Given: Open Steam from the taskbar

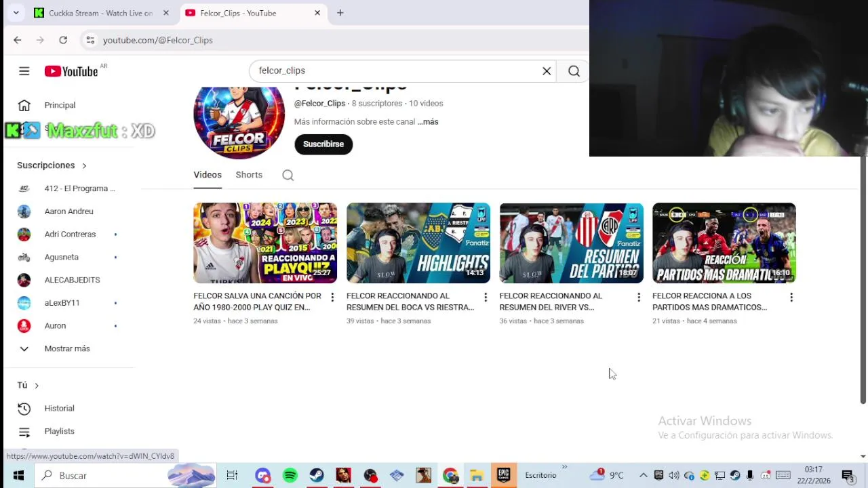Looking at the screenshot, I should click(x=317, y=475).
